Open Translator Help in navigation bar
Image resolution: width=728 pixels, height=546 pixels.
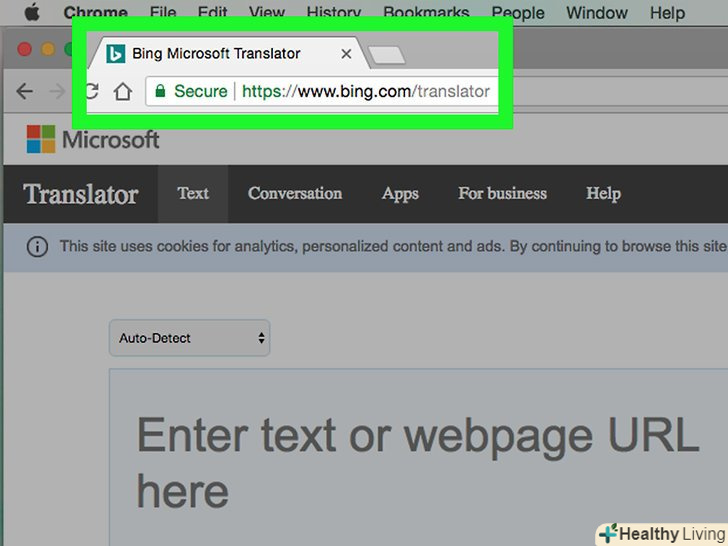coord(603,194)
